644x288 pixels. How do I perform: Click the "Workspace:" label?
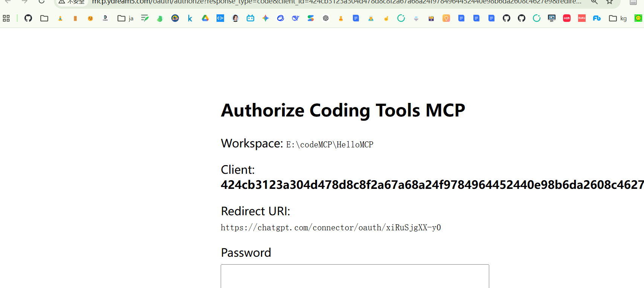point(252,144)
